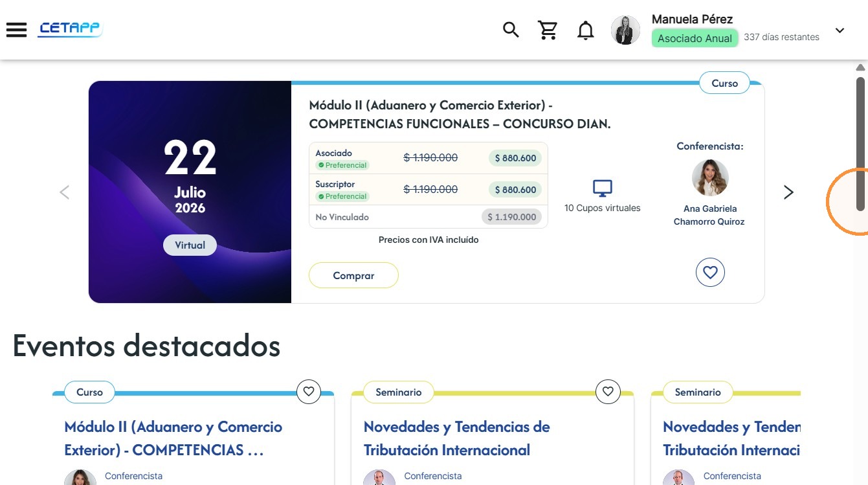Go to previous carousel slide
The image size is (868, 485).
64,192
